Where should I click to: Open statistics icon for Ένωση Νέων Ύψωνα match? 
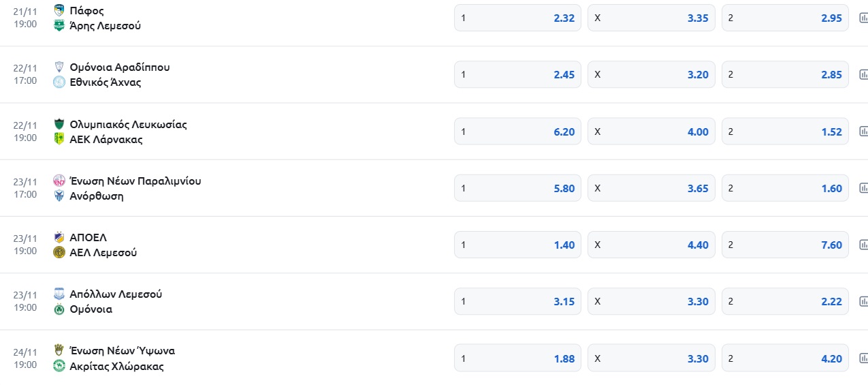pos(863,358)
